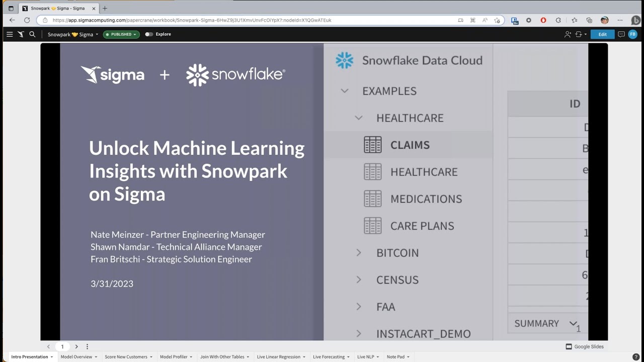Click the Edit button

tap(602, 34)
